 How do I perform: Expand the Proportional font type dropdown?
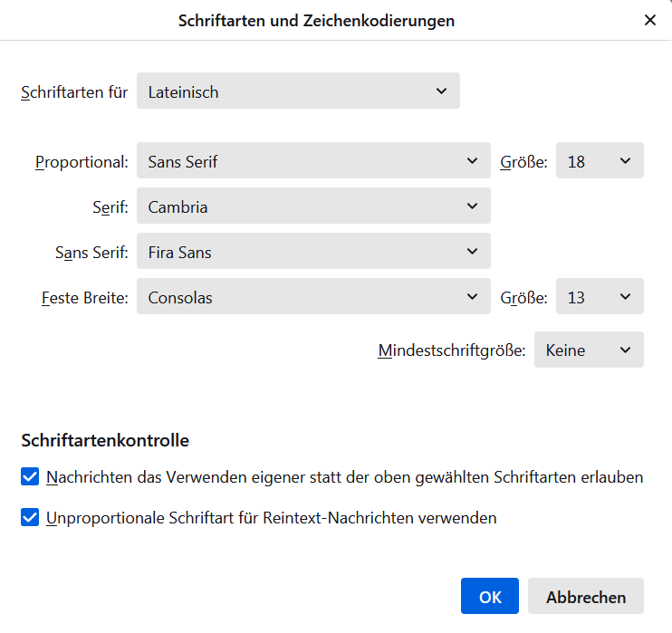(313, 162)
